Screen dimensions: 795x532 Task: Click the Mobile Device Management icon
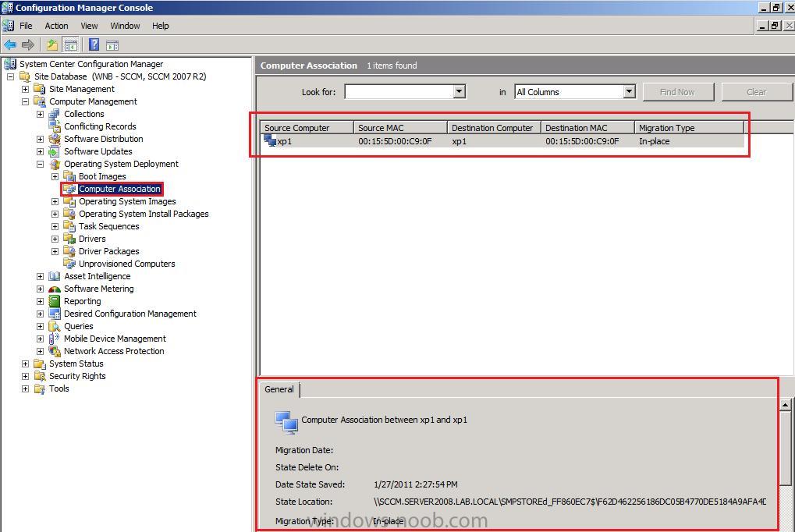pos(55,339)
